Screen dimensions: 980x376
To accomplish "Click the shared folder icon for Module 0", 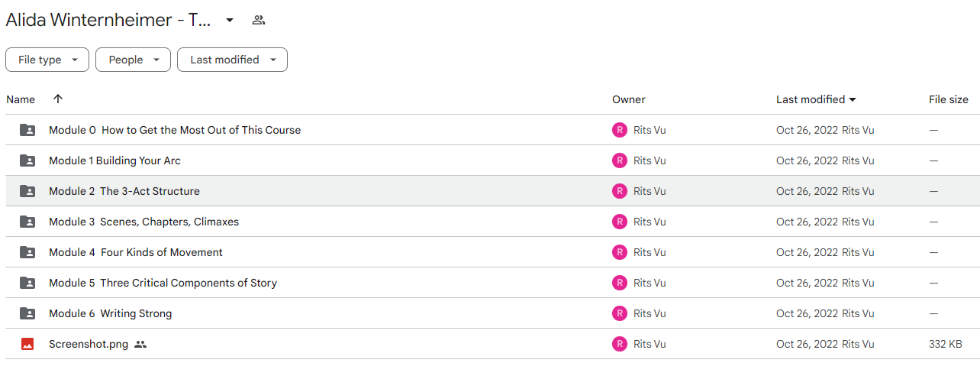I will pos(27,130).
